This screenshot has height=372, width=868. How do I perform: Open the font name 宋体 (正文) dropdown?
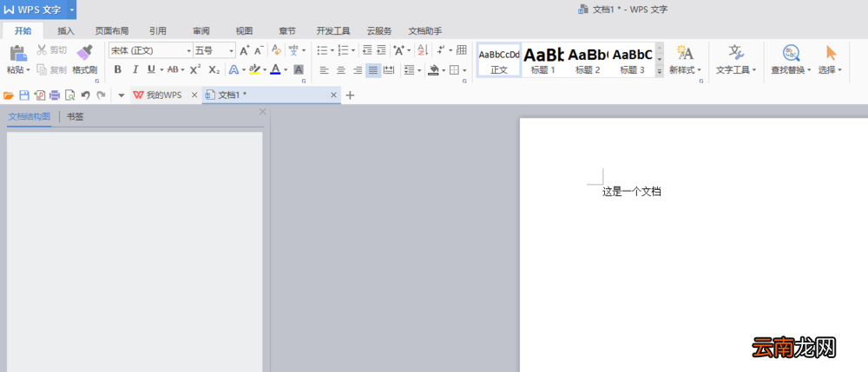click(x=188, y=50)
